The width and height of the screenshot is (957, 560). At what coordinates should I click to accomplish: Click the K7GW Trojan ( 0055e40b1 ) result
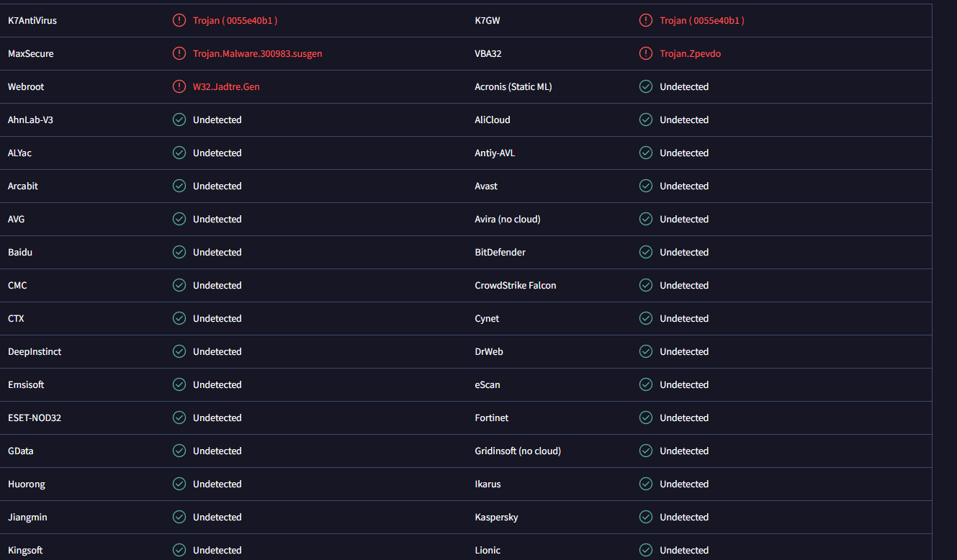pos(702,20)
